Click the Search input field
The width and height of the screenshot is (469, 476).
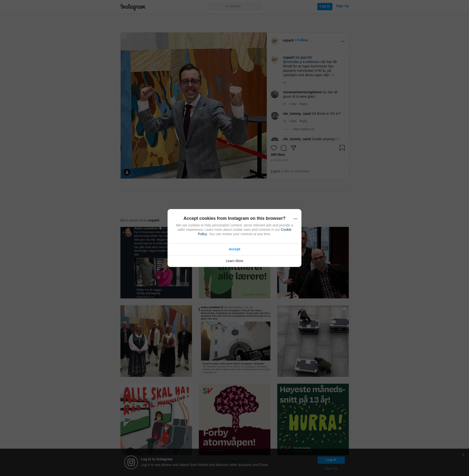coord(234,6)
